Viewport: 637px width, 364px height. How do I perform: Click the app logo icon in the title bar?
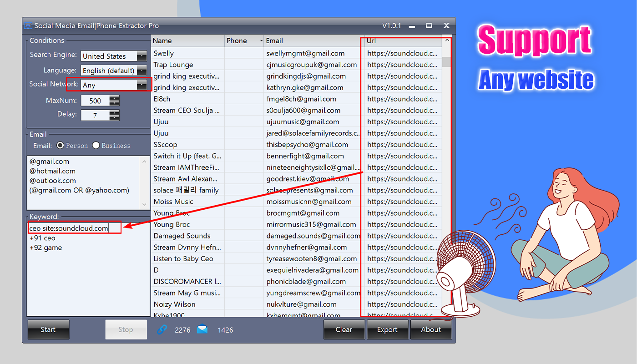[x=28, y=26]
